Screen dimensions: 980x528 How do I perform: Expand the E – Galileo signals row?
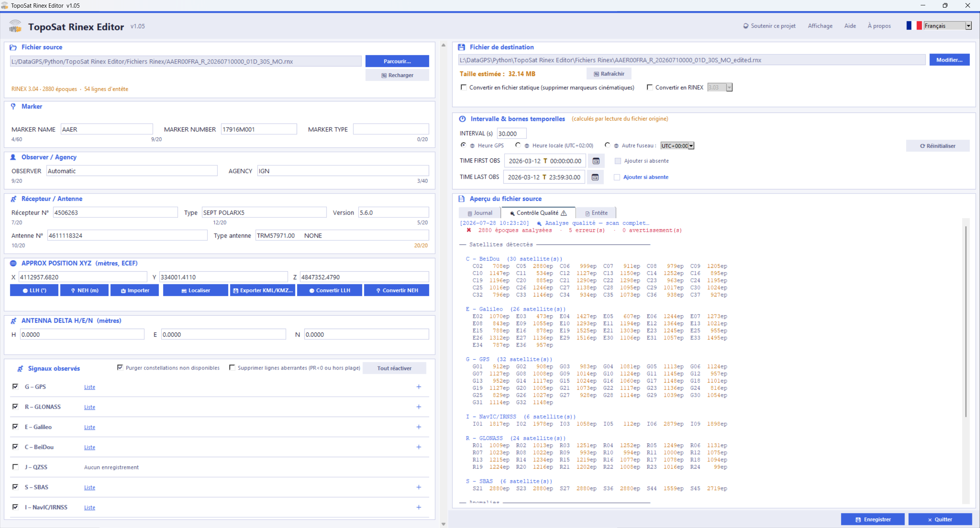[419, 427]
